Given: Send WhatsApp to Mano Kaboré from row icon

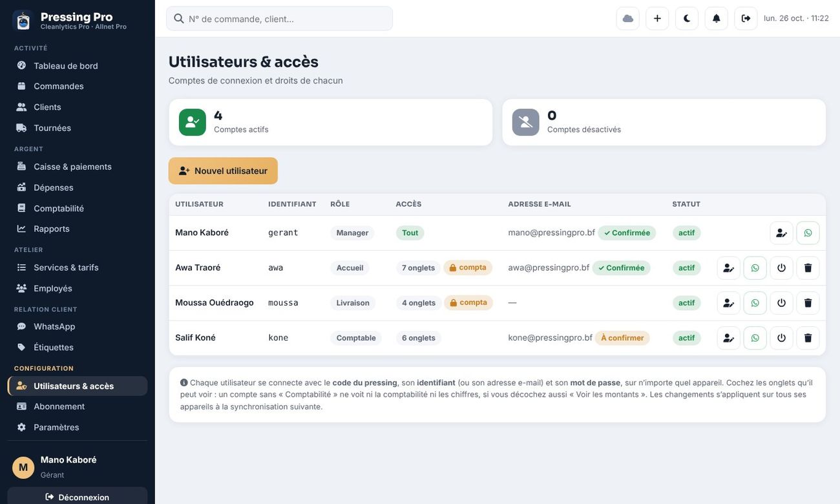Looking at the screenshot, I should 808,233.
